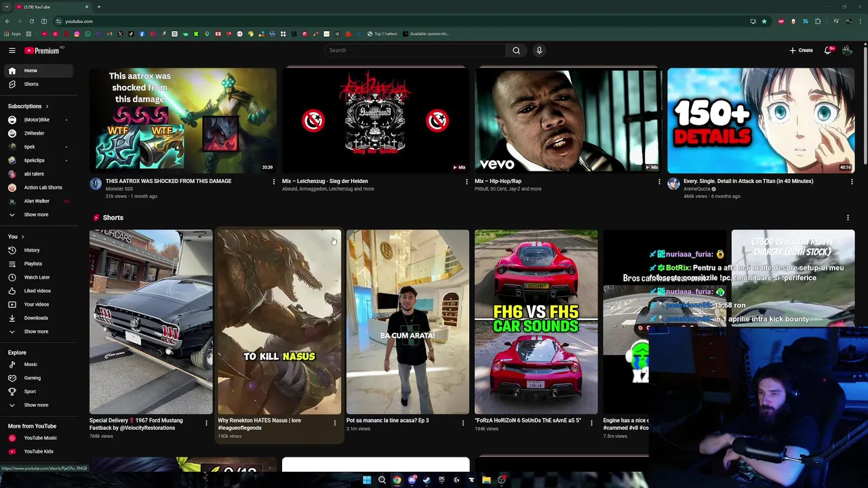Open Playlists in the sidebar
868x488 pixels.
pyautogui.click(x=39, y=264)
